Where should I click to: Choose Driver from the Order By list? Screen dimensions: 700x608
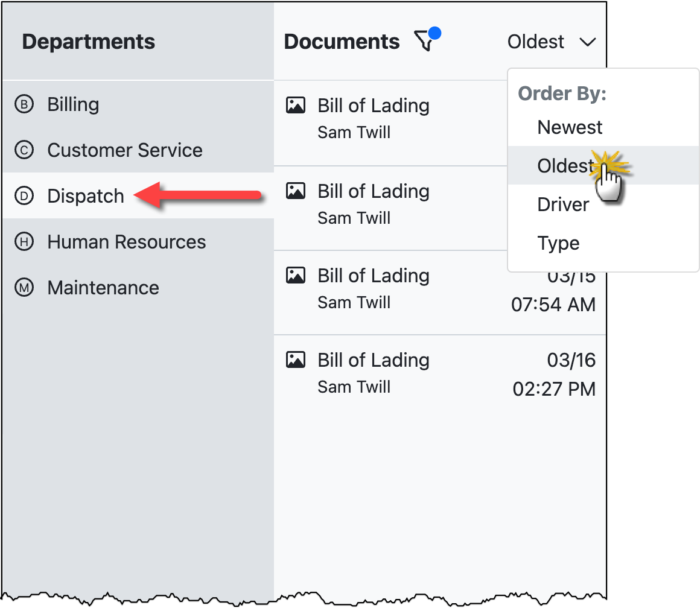coord(562,204)
